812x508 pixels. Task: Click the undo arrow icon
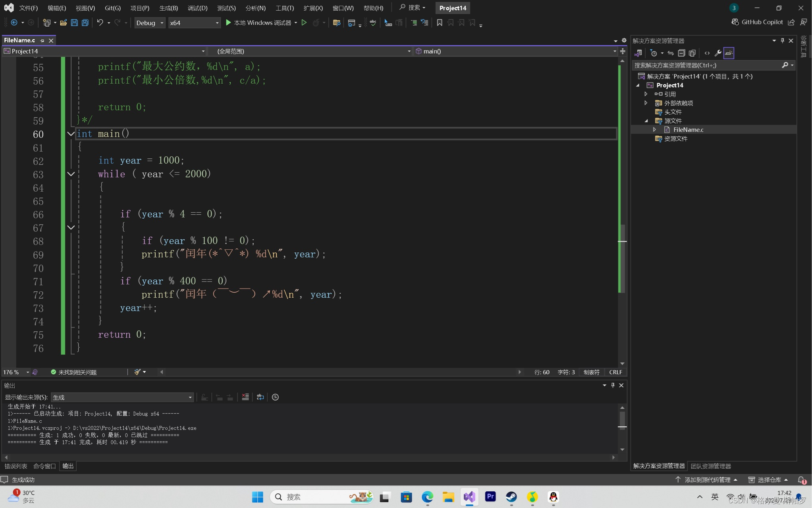100,23
